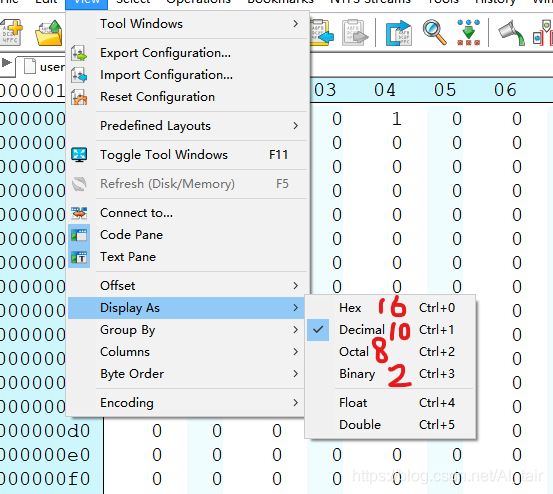This screenshot has height=494, width=553.
Task: Click the highlighted Display As menu entry
Action: [x=186, y=308]
